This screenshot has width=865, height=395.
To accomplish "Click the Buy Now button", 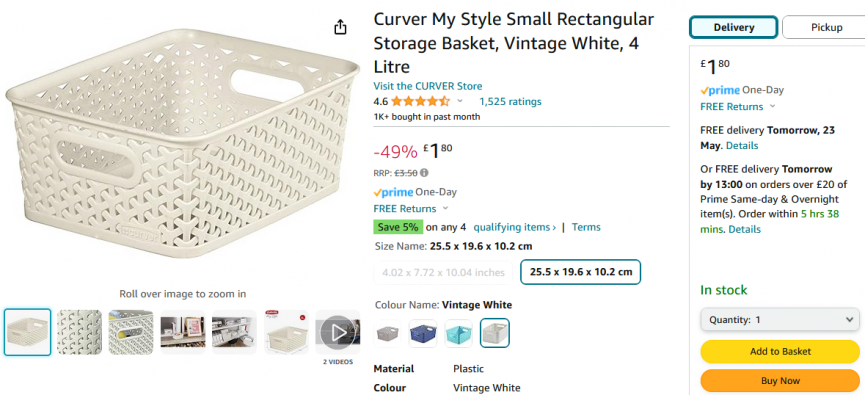I will tap(780, 381).
